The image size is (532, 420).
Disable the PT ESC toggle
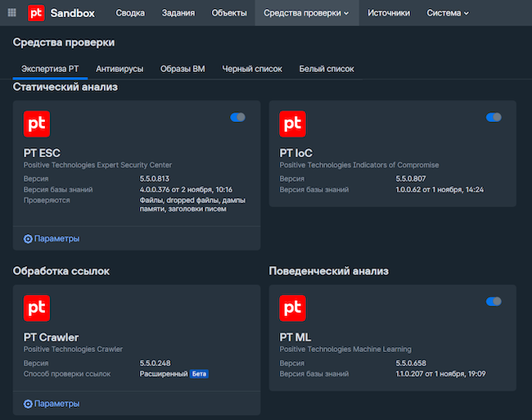237,117
